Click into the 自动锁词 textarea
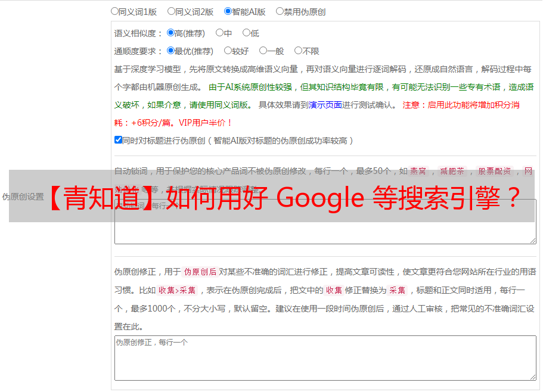The image size is (543, 392). 325,222
